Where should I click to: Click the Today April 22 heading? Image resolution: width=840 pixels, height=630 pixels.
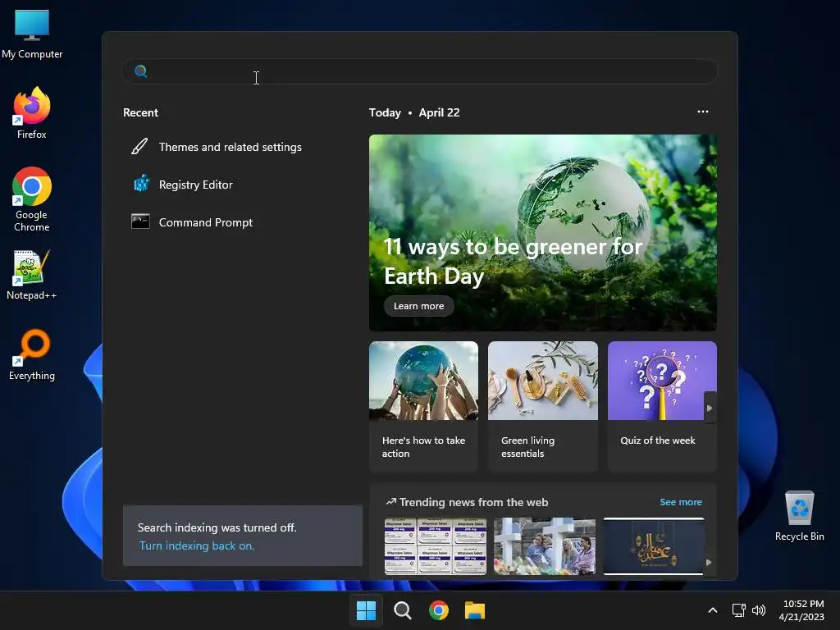[x=414, y=112]
